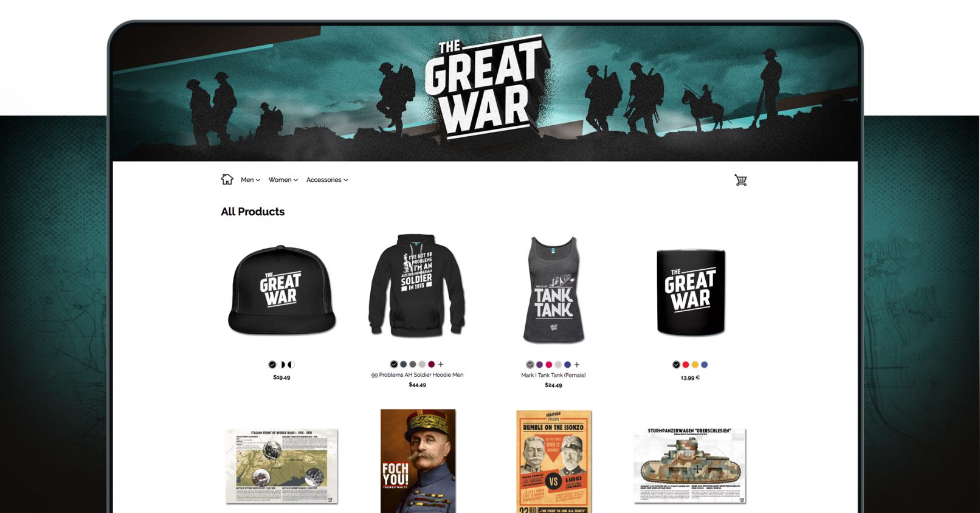Pick the yellow mug color swatch

[x=695, y=365]
